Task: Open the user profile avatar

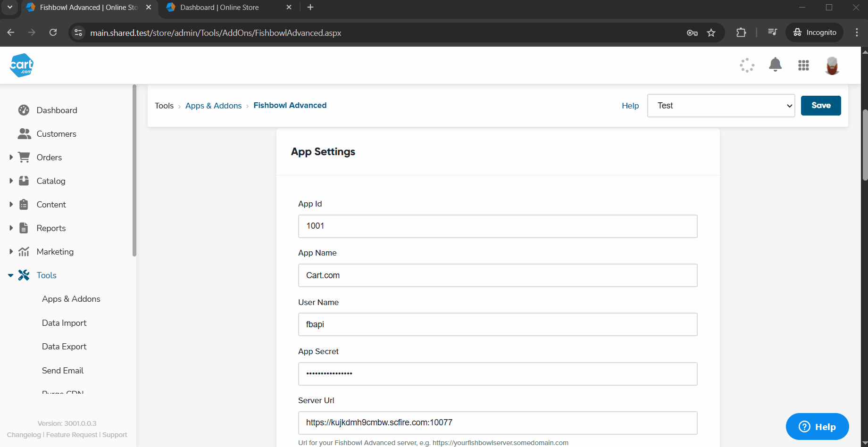Action: pyautogui.click(x=832, y=65)
